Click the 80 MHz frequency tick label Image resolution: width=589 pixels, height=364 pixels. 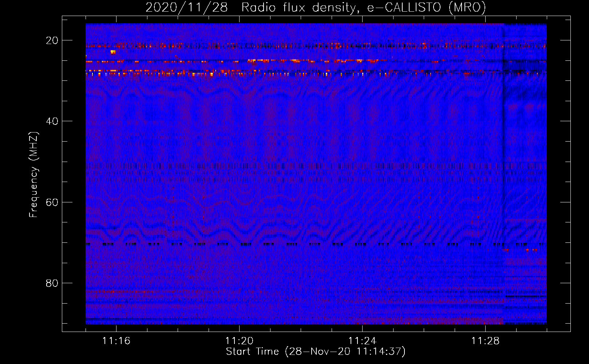[x=52, y=283]
